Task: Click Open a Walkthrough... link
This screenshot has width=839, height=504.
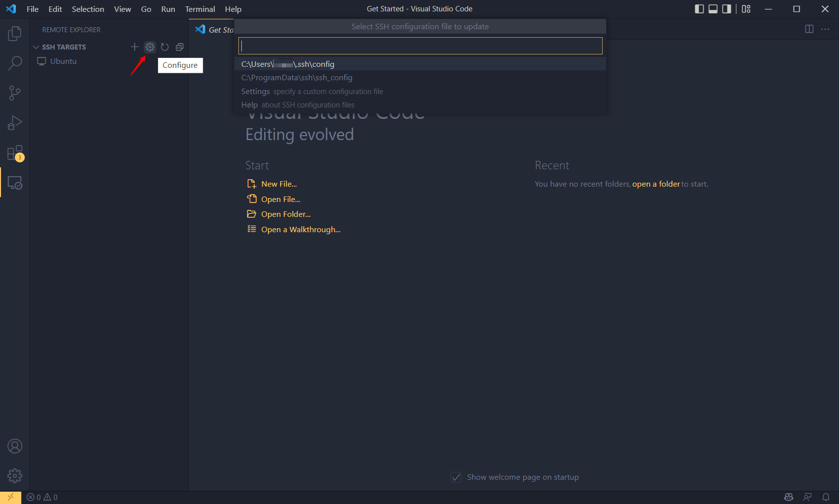Action: pos(301,230)
